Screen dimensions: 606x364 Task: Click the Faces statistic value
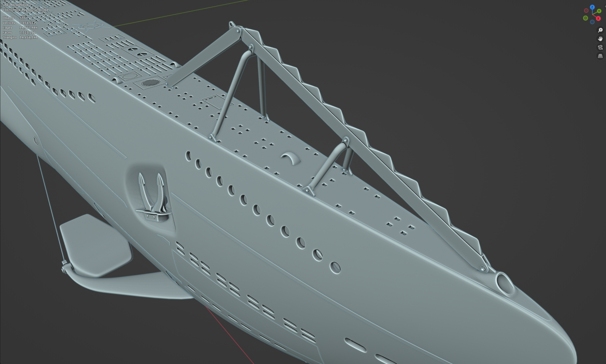point(27,32)
